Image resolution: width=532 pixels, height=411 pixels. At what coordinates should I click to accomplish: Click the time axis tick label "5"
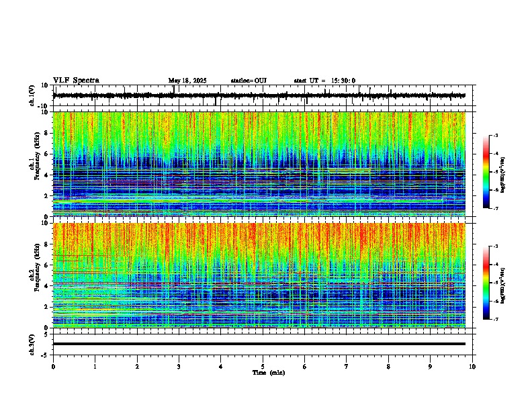[263, 367]
